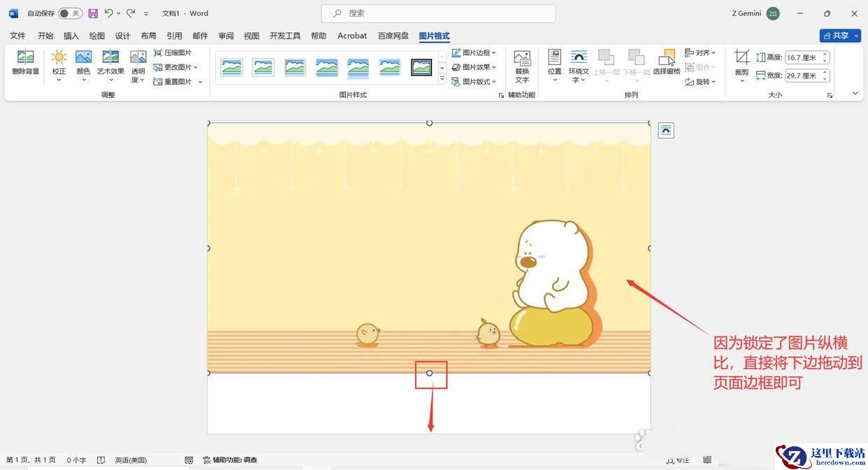Apply the first picture style thumbnail

coord(231,67)
